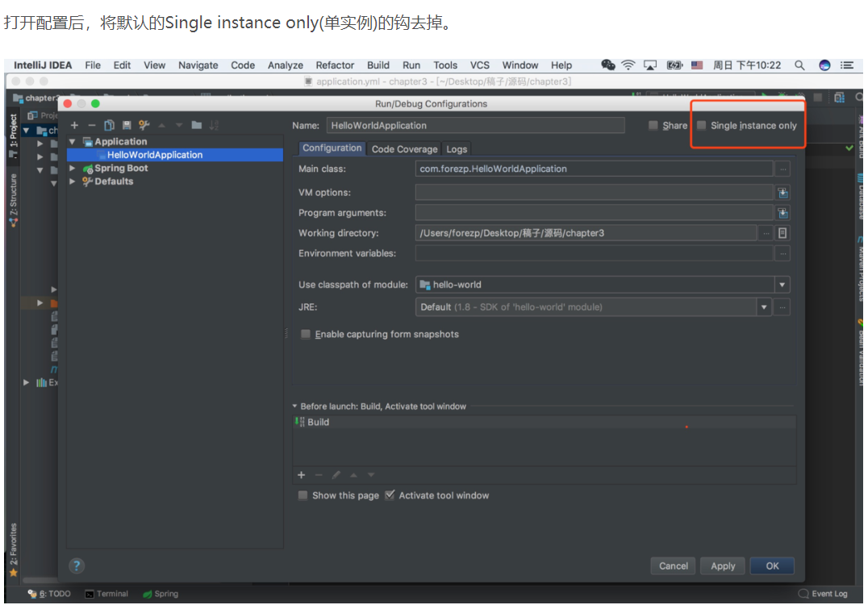Move Before launch task down
868x605 pixels.
pos(371,475)
